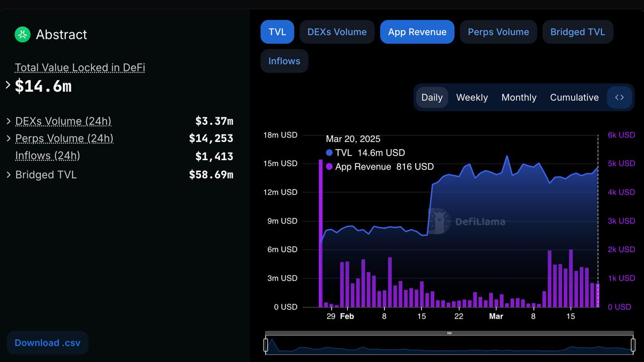Click the green Abstract chain logo icon
The width and height of the screenshot is (644, 362).
click(23, 34)
